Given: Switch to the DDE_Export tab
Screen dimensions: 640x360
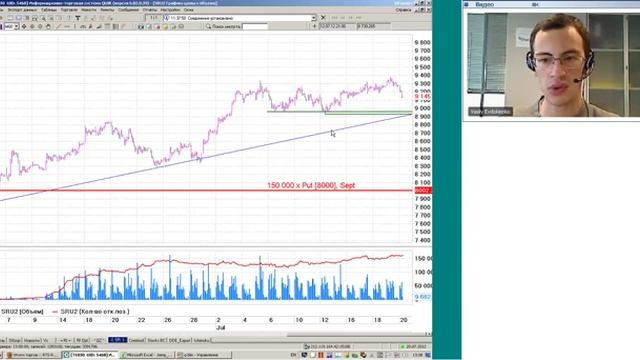Looking at the screenshot, I should 179,340.
